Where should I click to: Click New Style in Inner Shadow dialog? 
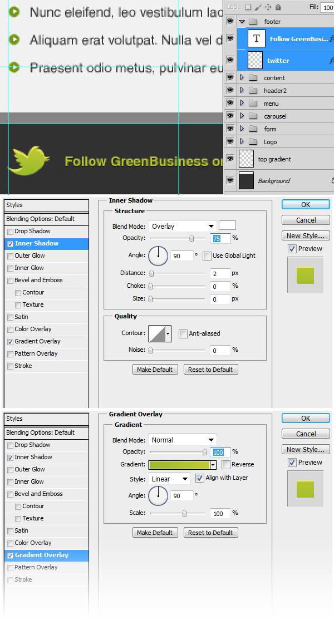point(306,236)
